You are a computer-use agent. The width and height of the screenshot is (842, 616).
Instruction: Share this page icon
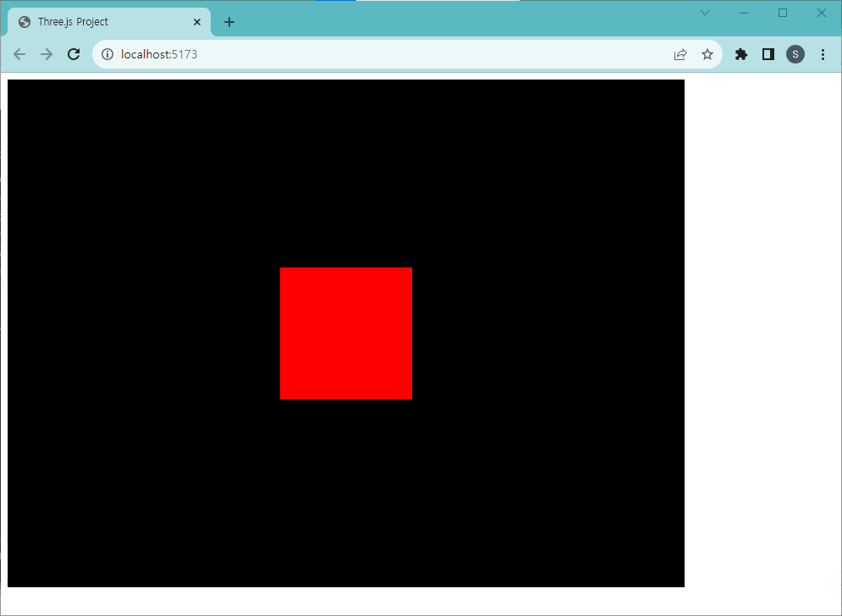click(x=680, y=54)
